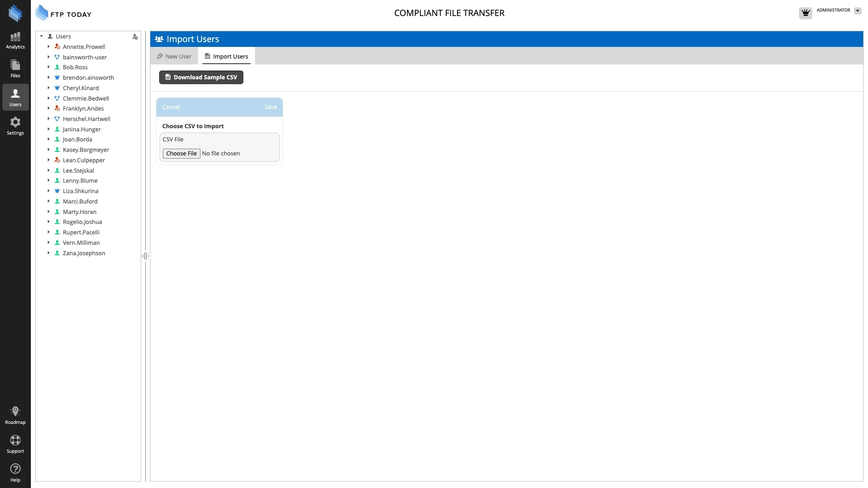This screenshot has height=488, width=868.
Task: Open the Analytics section in sidebar
Action: pos(15,40)
